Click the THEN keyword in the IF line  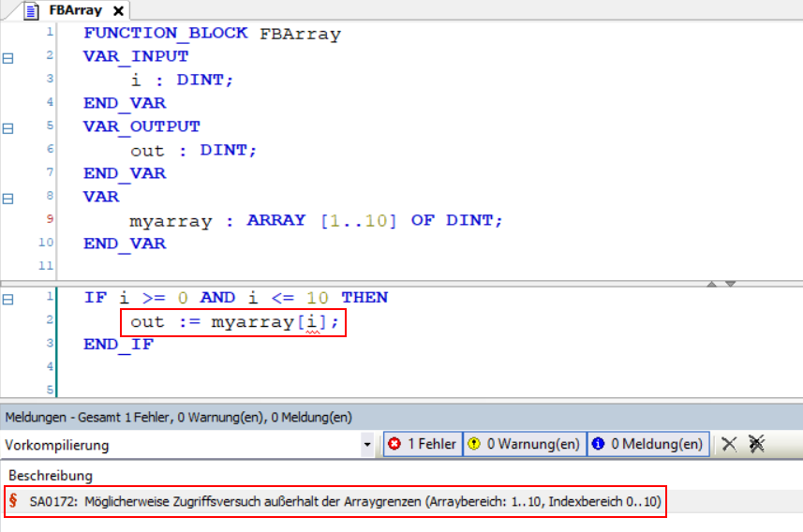click(364, 298)
